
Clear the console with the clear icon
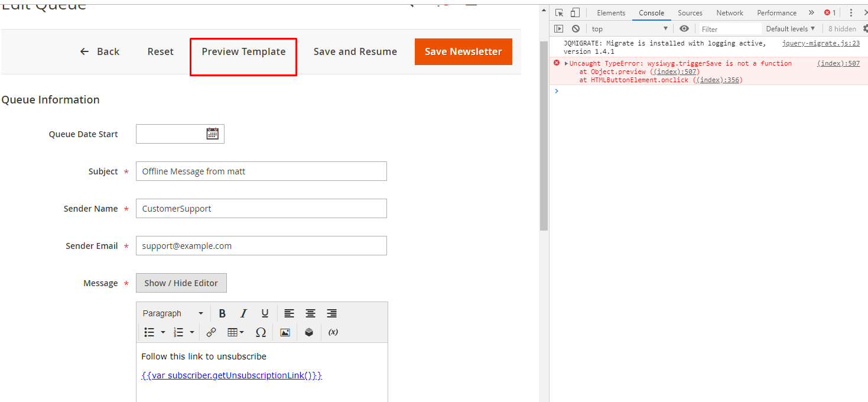(x=576, y=28)
